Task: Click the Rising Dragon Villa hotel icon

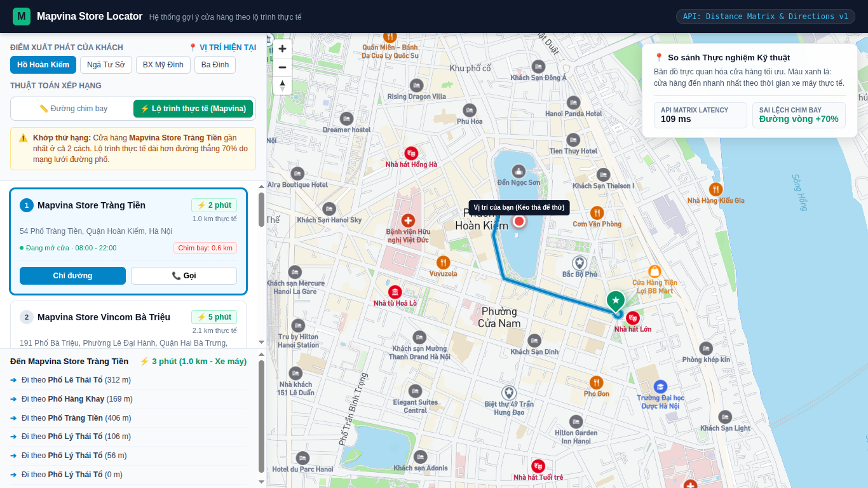Action: (x=417, y=85)
